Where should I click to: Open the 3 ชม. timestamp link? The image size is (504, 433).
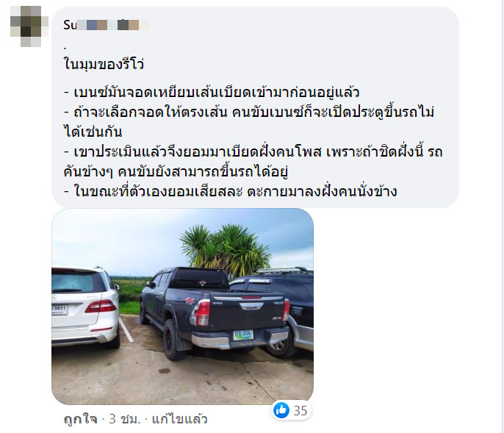click(x=125, y=419)
